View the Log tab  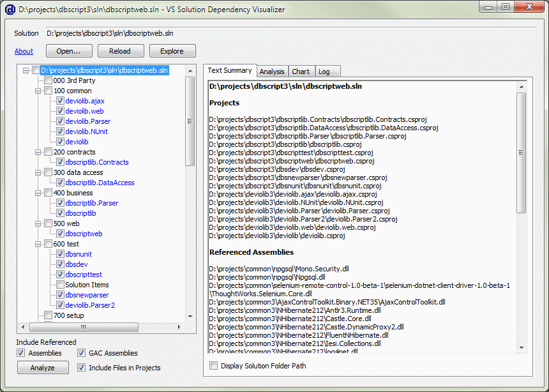click(x=327, y=72)
